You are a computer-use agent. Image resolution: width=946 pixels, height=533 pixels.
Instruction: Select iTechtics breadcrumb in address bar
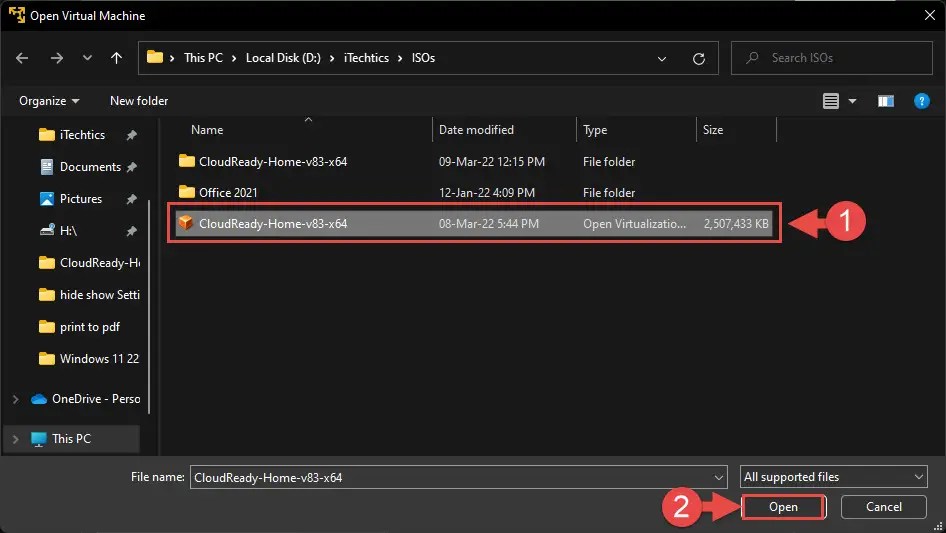click(366, 58)
